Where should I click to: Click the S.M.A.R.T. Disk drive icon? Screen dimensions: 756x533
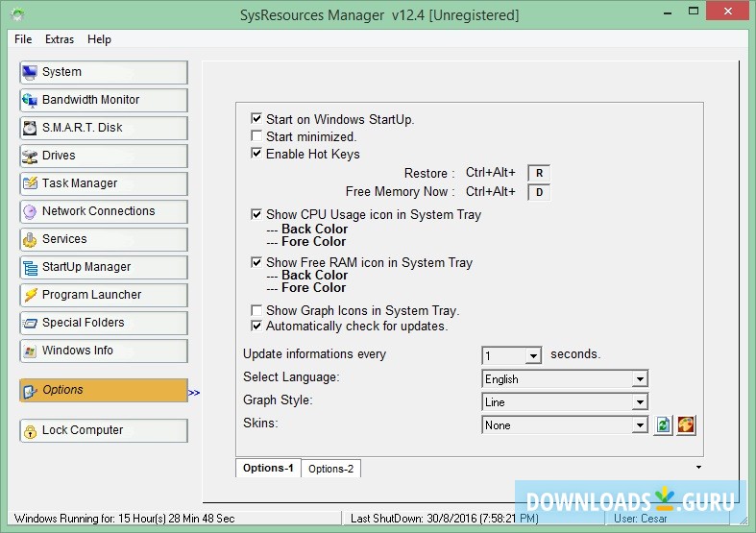pyautogui.click(x=30, y=128)
